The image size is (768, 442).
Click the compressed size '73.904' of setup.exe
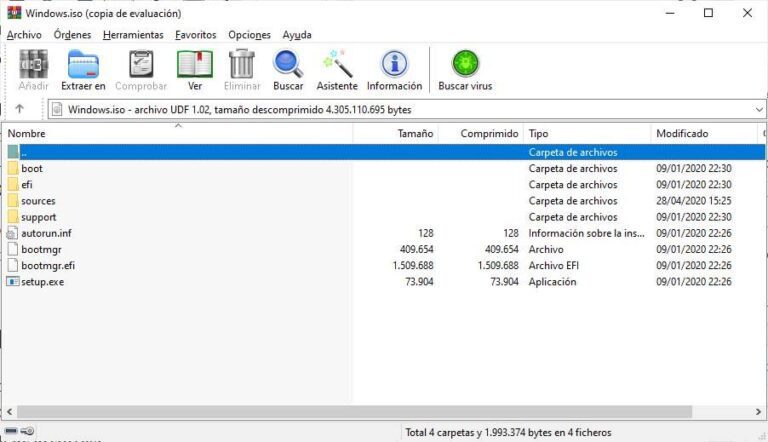pyautogui.click(x=504, y=282)
